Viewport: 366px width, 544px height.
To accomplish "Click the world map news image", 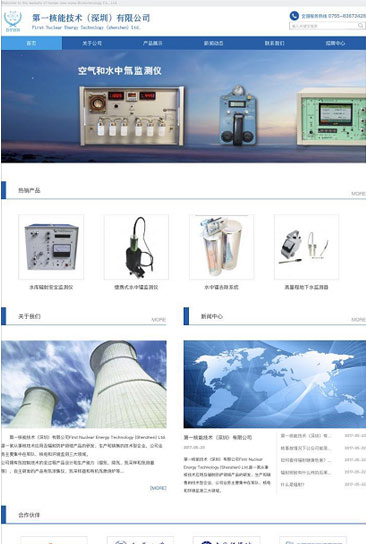I will point(275,384).
